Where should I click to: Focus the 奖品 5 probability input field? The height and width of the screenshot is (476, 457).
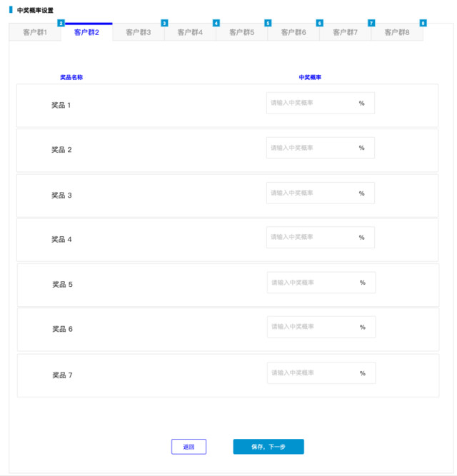tap(321, 283)
